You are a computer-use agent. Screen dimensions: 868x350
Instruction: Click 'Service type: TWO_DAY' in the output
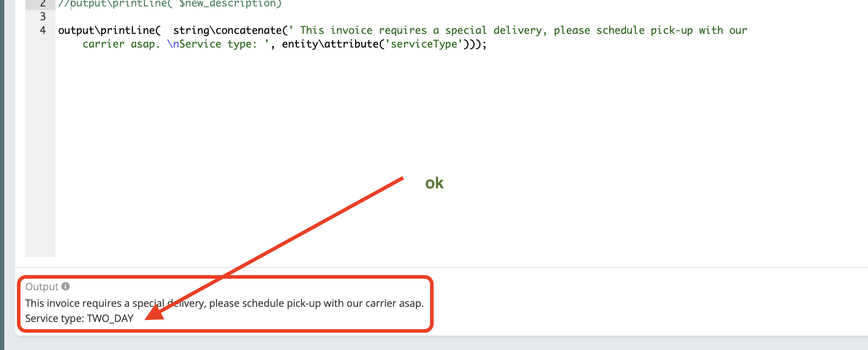point(79,318)
